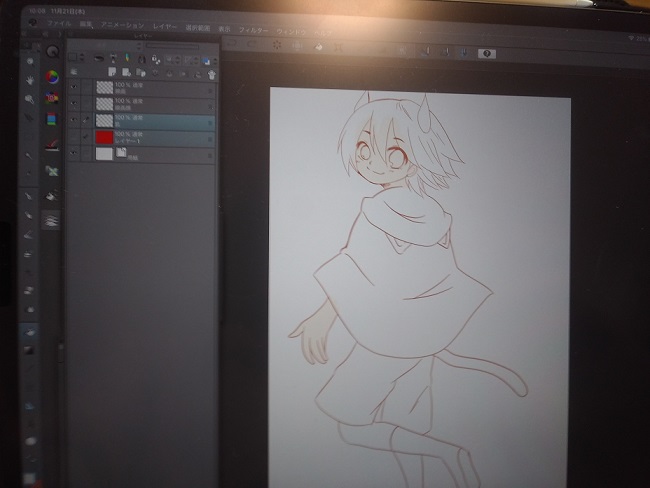The height and width of the screenshot is (488, 650).
Task: Create a new layer folder
Action: [141, 73]
